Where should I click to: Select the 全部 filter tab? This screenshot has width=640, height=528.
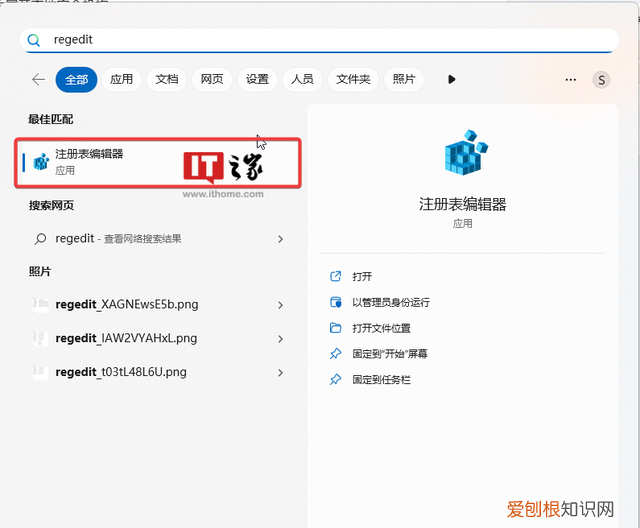[x=76, y=80]
